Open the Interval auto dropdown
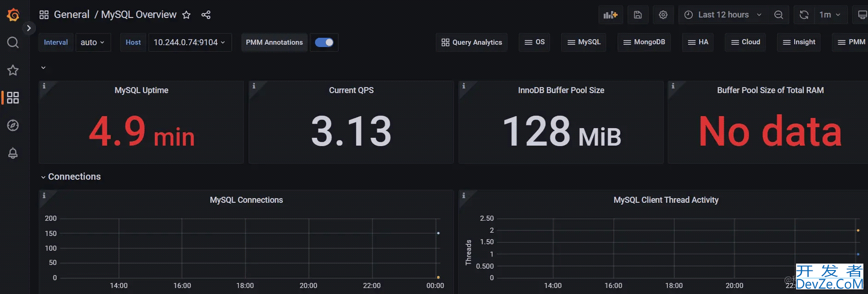Image resolution: width=868 pixels, height=294 pixels. (93, 42)
